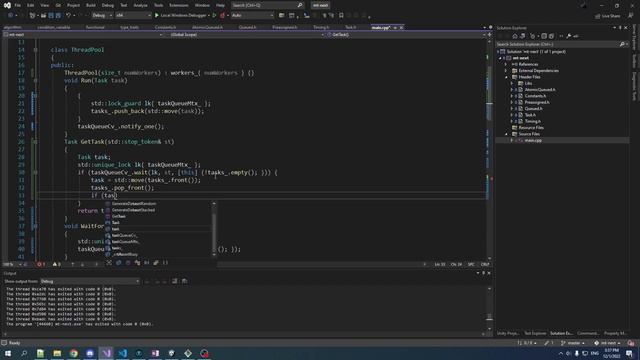Screen dimensions: 640x360
Task: Select Constants.h in Solution Explorer
Action: coord(535,96)
